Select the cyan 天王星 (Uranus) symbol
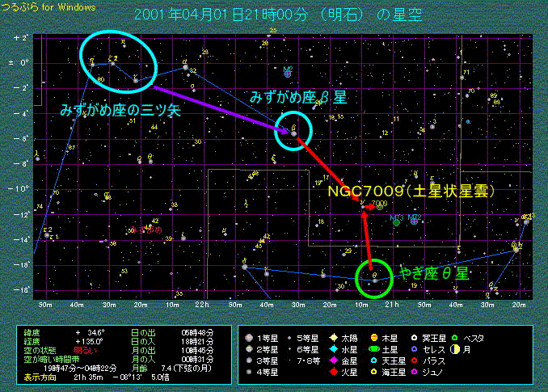 click(374, 360)
